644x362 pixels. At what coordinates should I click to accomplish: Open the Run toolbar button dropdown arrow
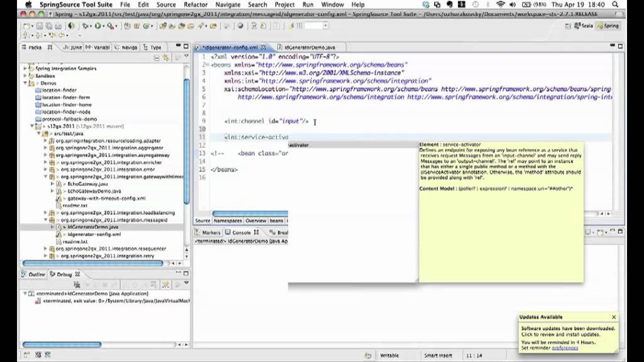point(104,26)
